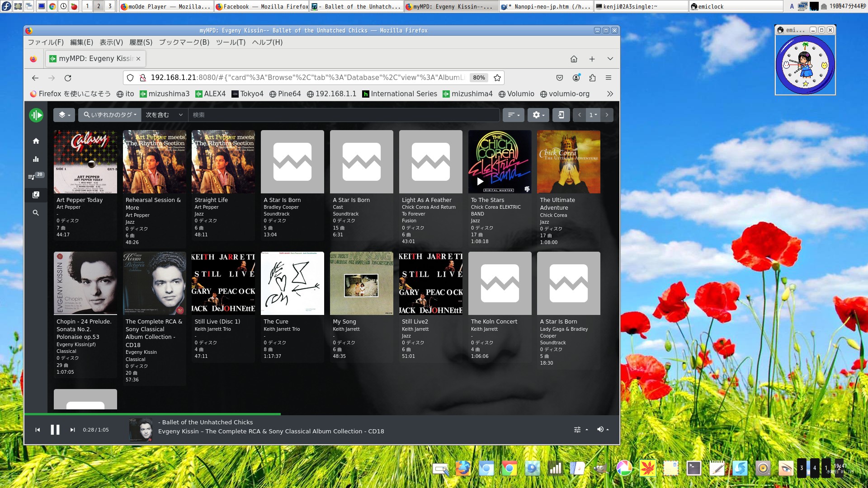Image resolution: width=868 pixels, height=488 pixels.
Task: Pause the current playback
Action: pos(55,430)
